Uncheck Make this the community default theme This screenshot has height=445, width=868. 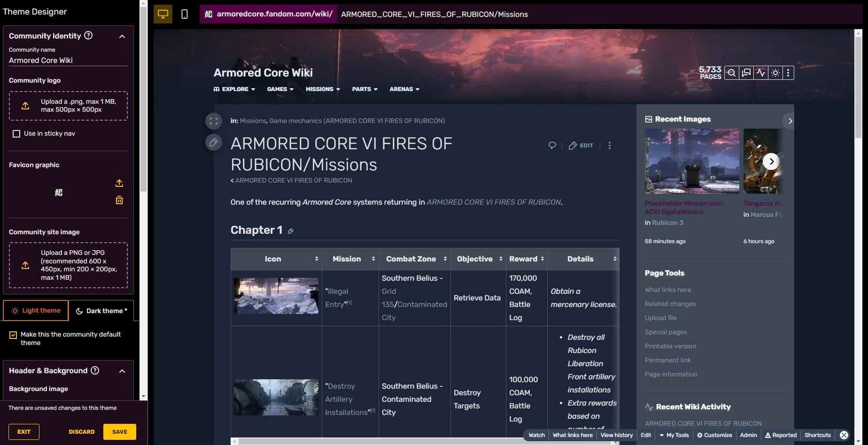[x=14, y=335]
